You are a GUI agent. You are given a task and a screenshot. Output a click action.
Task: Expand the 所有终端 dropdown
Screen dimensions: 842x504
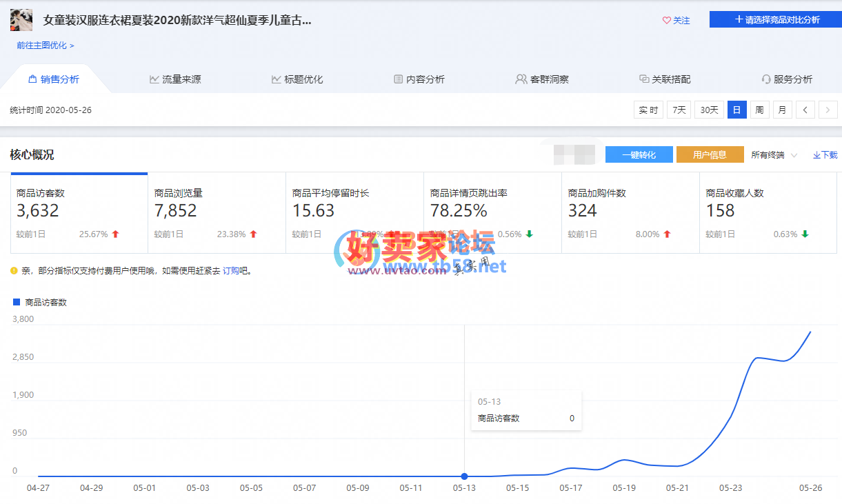pyautogui.click(x=774, y=155)
